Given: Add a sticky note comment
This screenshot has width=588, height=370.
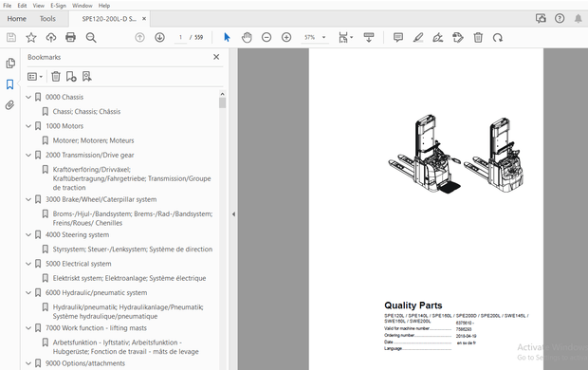Looking at the screenshot, I should coord(398,38).
